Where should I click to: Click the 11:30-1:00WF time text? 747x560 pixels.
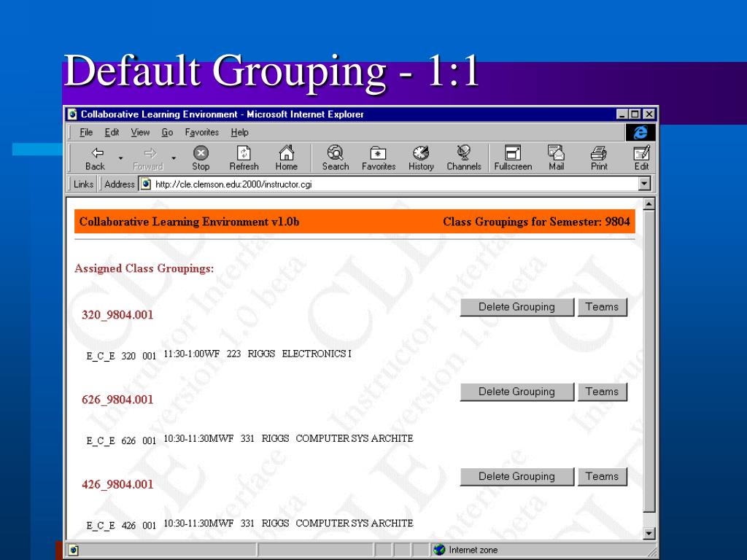(x=192, y=354)
